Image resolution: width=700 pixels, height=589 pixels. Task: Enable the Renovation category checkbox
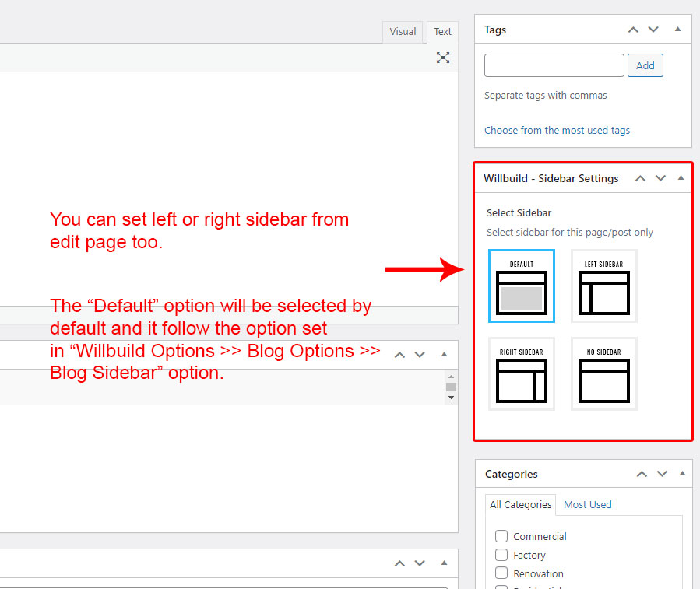click(501, 573)
